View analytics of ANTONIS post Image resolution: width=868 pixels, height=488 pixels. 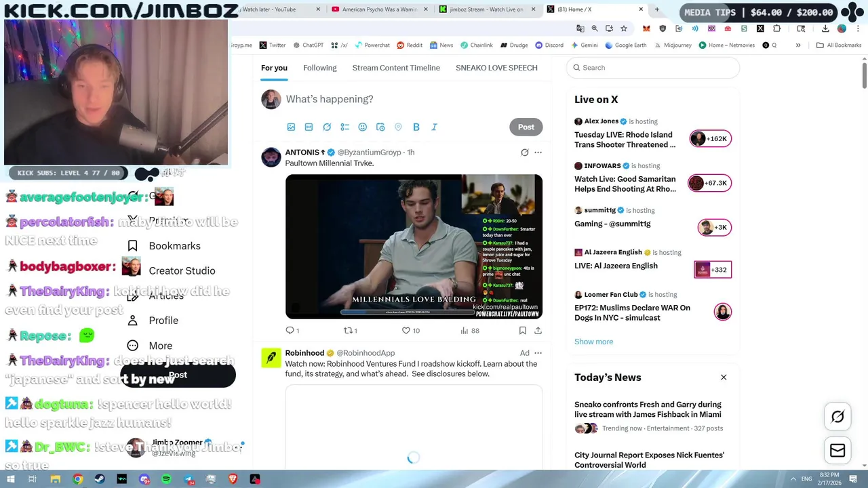[469, 330]
